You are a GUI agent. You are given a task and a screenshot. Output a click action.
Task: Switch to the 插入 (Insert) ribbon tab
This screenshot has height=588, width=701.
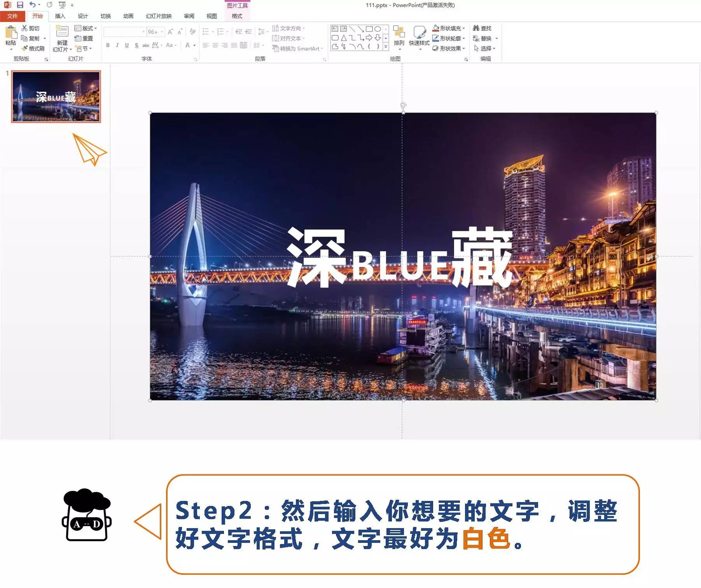point(60,16)
